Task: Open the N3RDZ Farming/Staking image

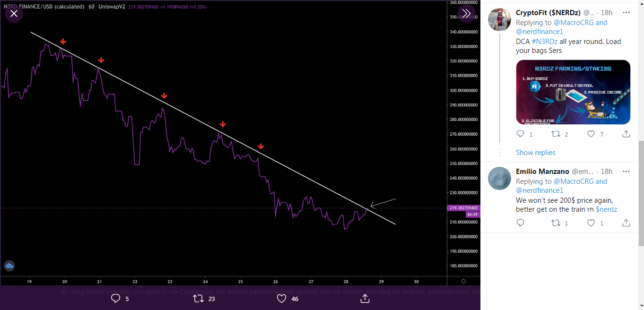Action: point(573,92)
